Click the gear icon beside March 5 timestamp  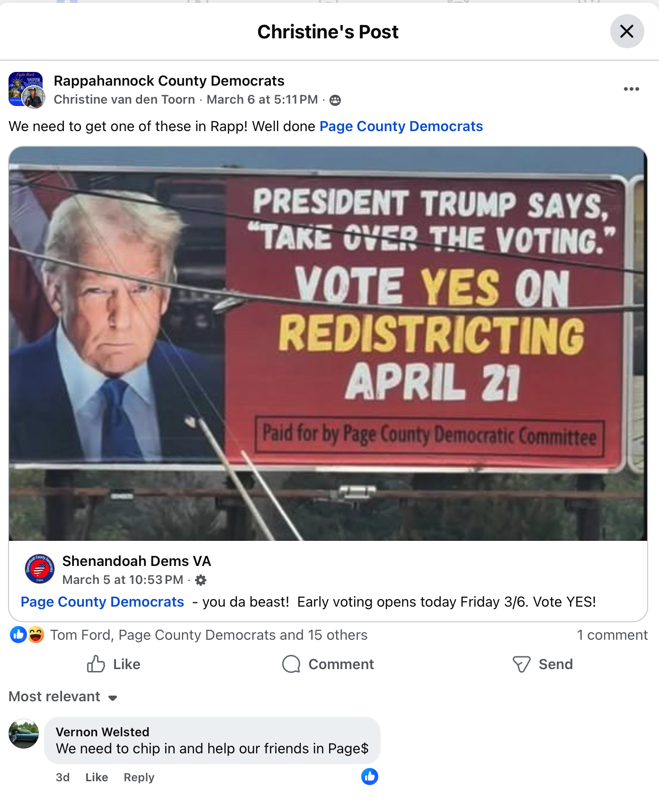(x=201, y=580)
